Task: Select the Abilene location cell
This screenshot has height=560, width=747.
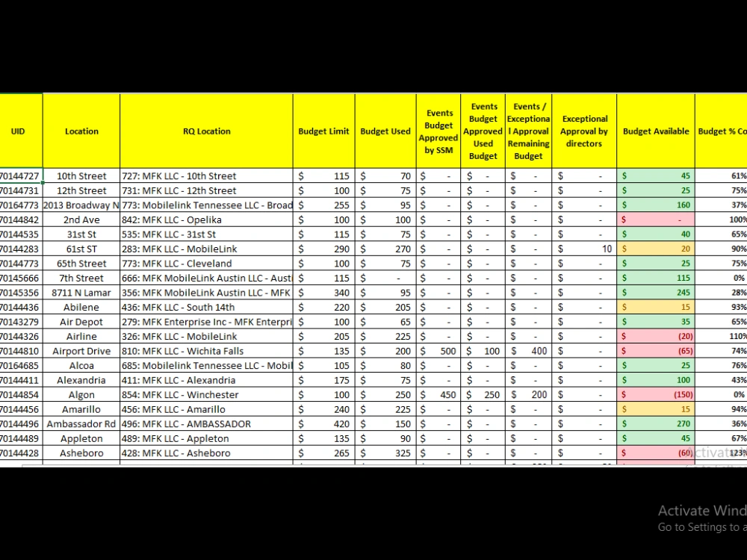Action: click(81, 307)
